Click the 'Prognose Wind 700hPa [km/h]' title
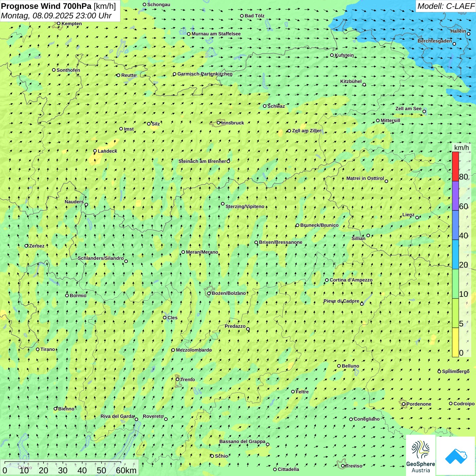The width and height of the screenshot is (476, 476). click(58, 6)
